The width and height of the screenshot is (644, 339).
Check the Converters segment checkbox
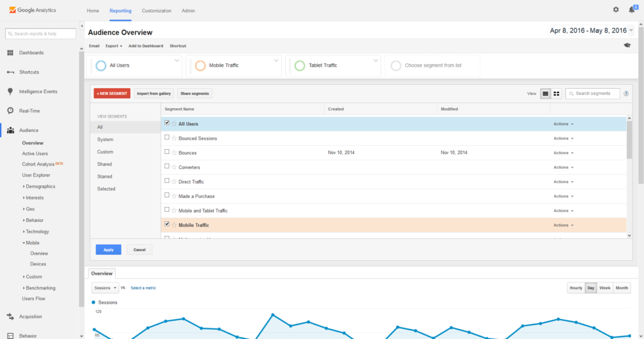[167, 167]
